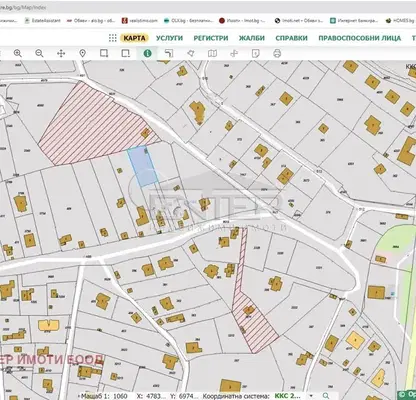416x400 pixels.
Task: Click the zoom out magnifier tool
Action: (39, 53)
